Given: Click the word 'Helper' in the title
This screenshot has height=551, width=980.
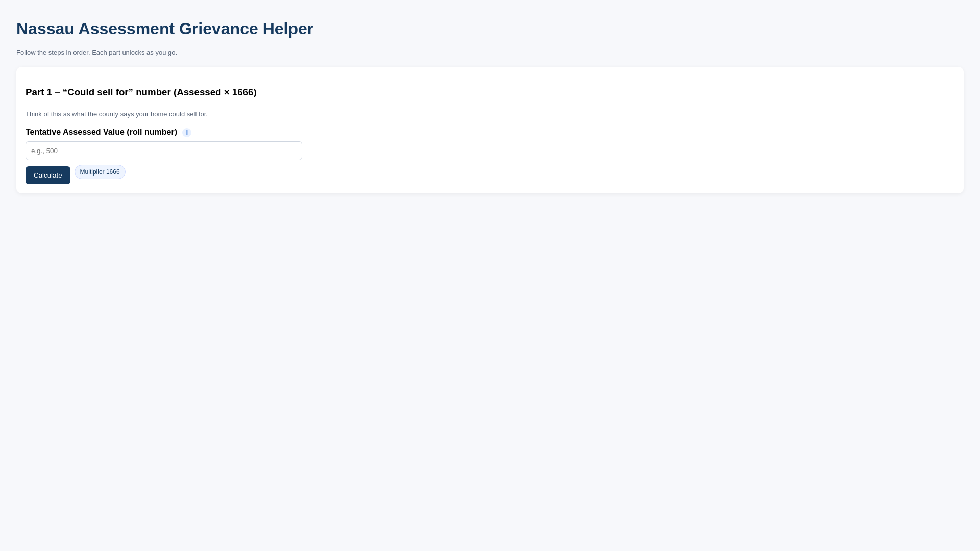Looking at the screenshot, I should [288, 29].
